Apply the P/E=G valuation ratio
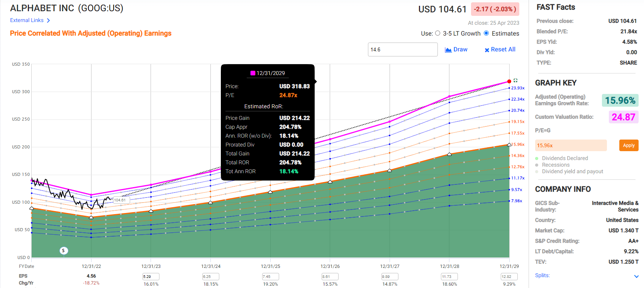Screen dimensions: 644x288 click(629, 145)
